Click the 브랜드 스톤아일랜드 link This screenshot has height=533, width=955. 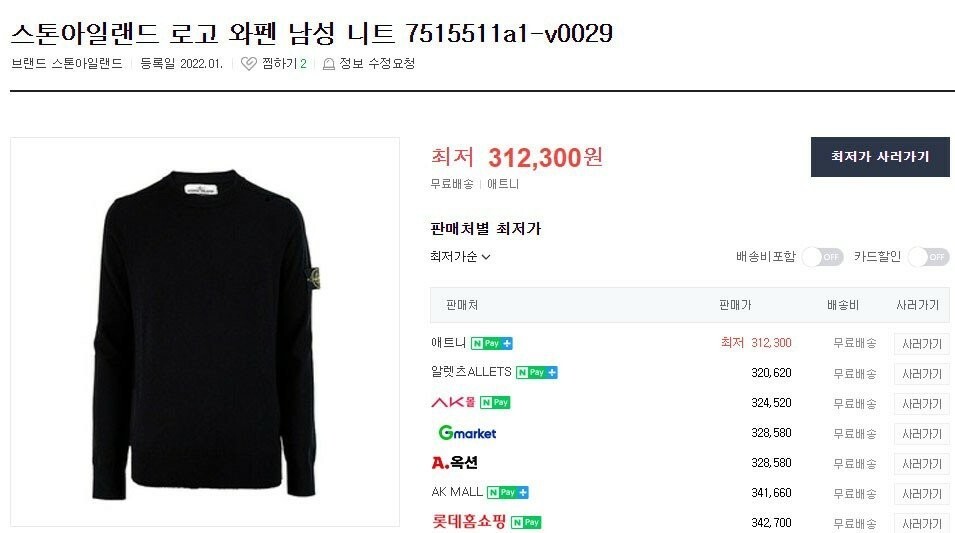(x=67, y=63)
